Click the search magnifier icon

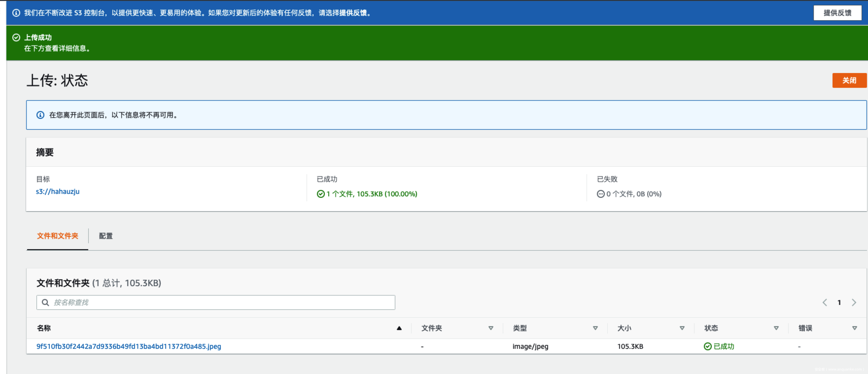46,302
